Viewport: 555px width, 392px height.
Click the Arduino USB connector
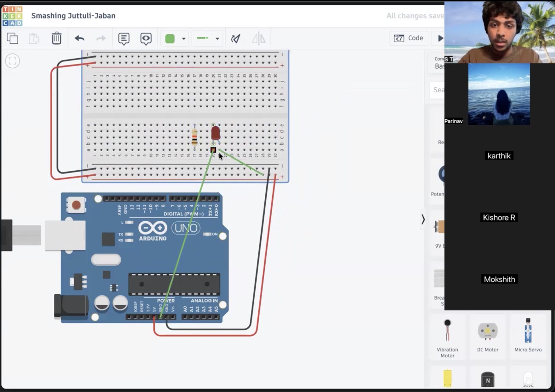(65, 235)
